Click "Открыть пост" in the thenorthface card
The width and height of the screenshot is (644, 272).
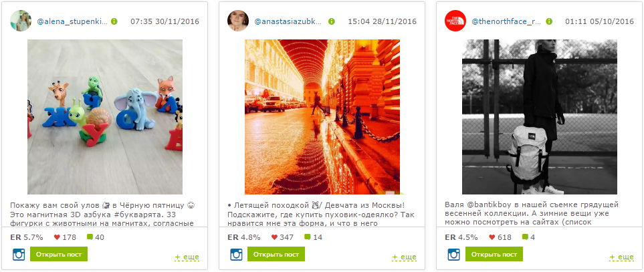point(494,254)
